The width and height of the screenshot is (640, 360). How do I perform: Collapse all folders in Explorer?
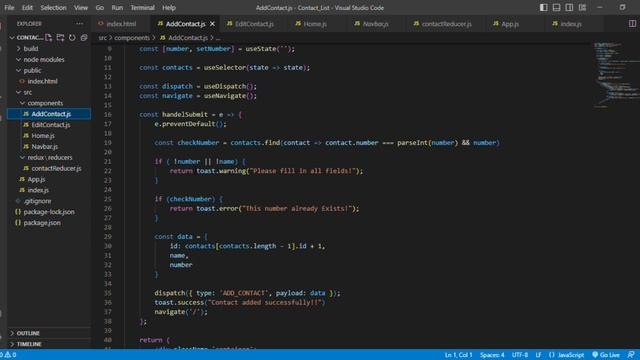pos(84,38)
